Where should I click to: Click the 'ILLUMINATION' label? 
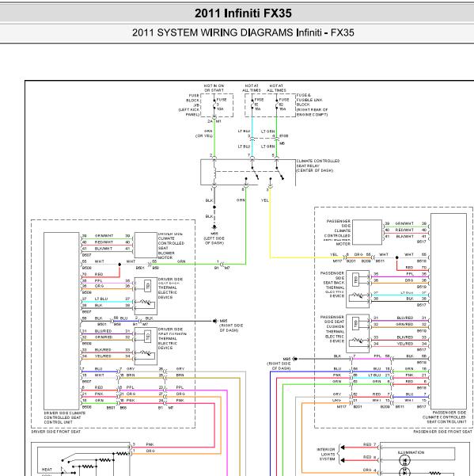tap(411, 452)
